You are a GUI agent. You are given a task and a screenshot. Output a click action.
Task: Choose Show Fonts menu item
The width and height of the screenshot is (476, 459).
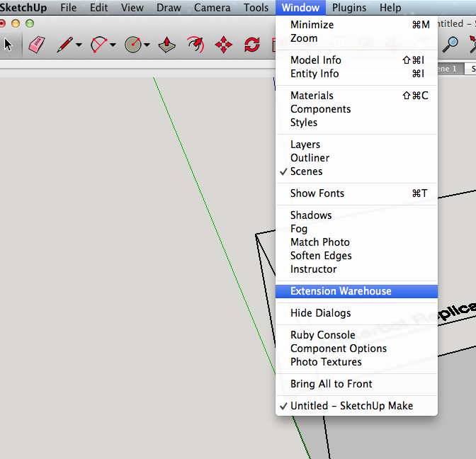356,193
